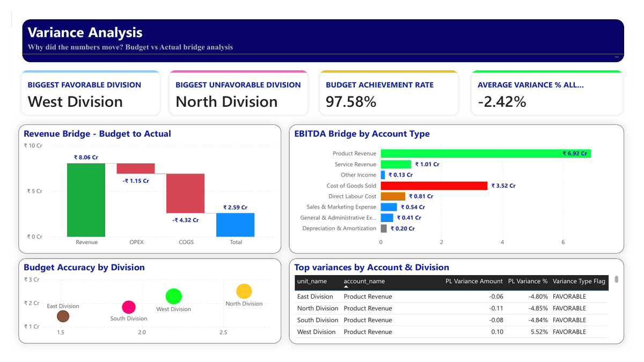
Task: Click the blue Total waterfall bar
Action: (x=235, y=225)
